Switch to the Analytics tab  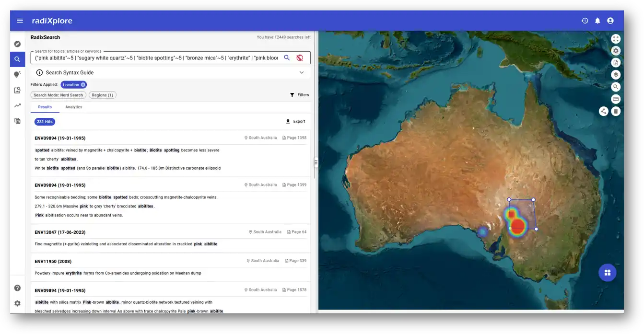(74, 107)
